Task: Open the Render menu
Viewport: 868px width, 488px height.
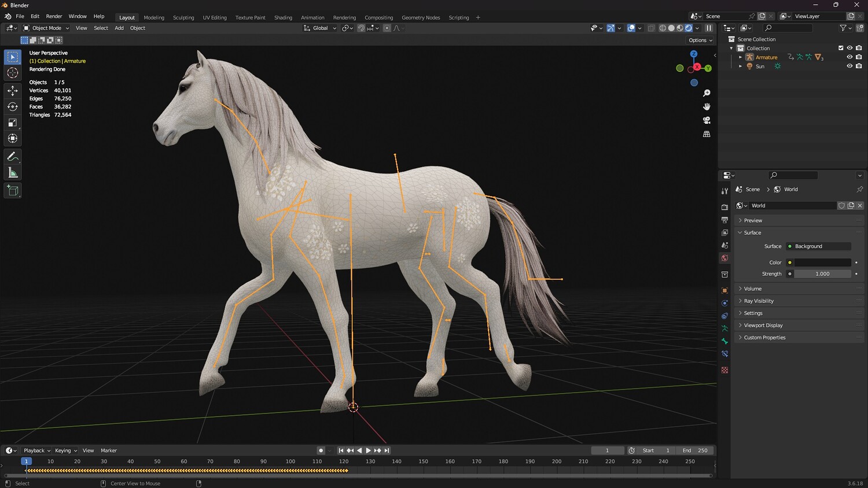Action: pos(54,16)
